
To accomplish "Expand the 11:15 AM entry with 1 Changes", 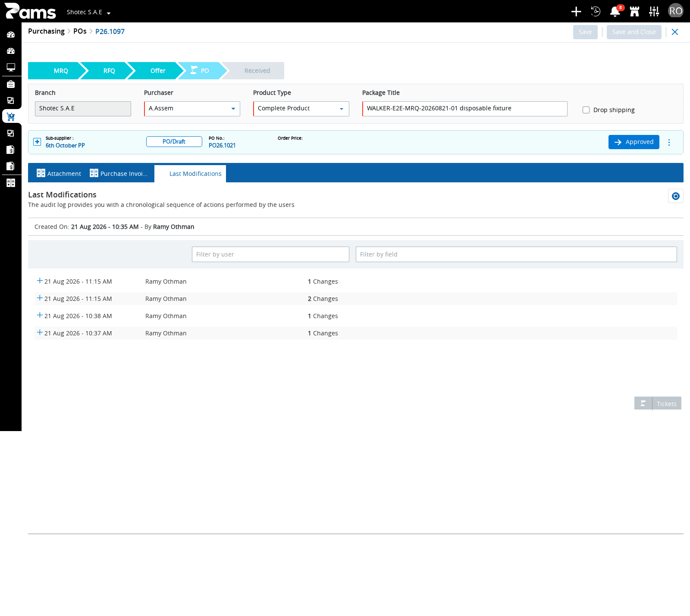I will 40,281.
